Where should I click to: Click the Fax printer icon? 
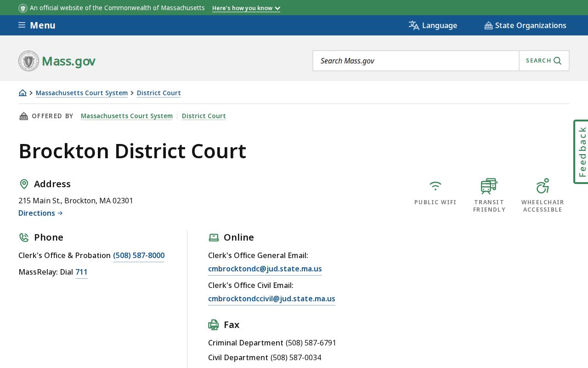point(214,325)
